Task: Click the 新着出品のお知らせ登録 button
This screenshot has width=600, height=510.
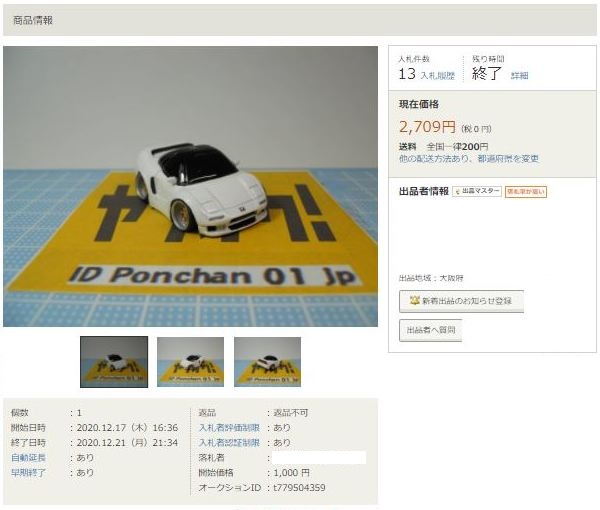Action: pos(461,301)
